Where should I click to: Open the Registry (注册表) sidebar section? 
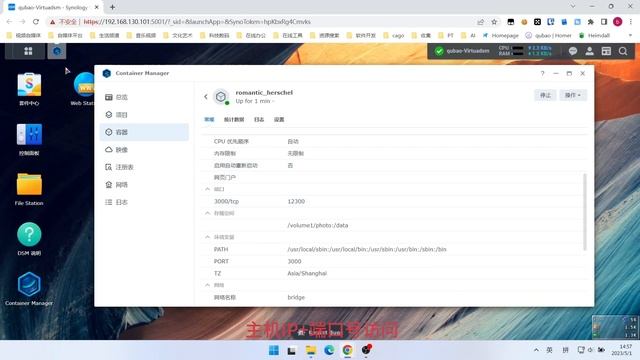[x=144, y=167]
